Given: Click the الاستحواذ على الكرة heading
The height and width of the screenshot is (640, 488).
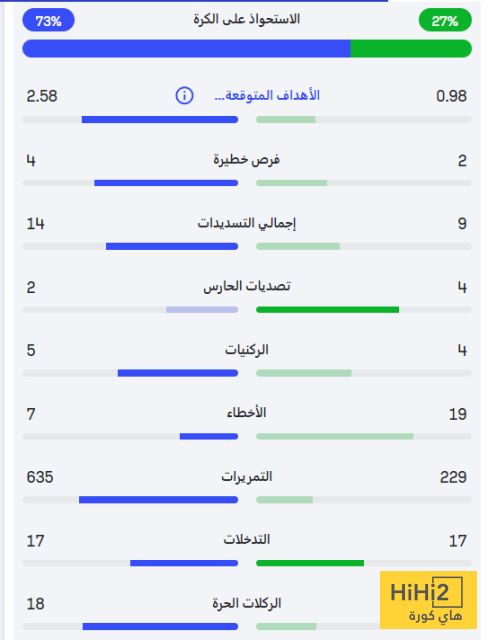Looking at the screenshot, I should pyautogui.click(x=246, y=19).
